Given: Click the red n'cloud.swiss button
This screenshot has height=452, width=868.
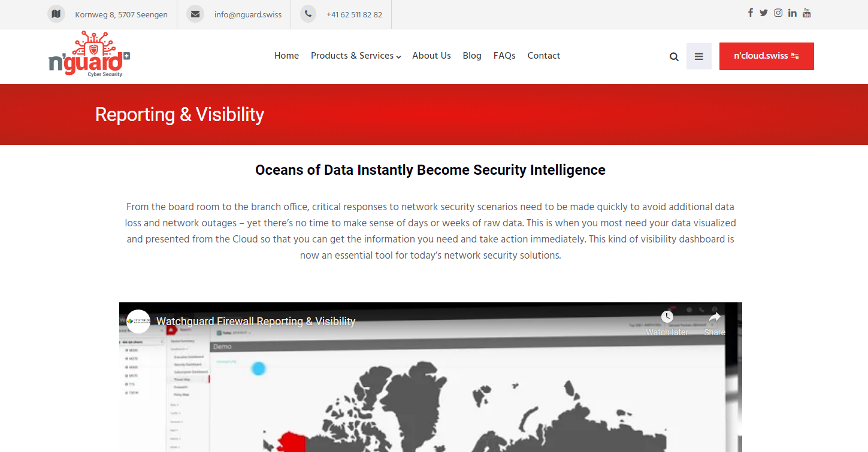Looking at the screenshot, I should click(x=766, y=56).
